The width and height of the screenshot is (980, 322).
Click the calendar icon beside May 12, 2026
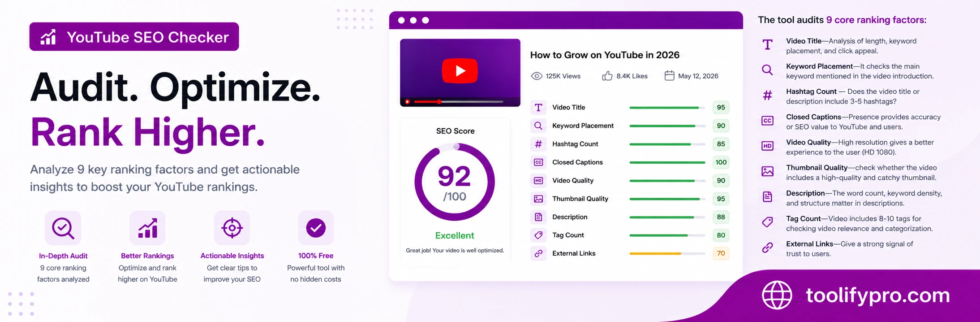(669, 75)
